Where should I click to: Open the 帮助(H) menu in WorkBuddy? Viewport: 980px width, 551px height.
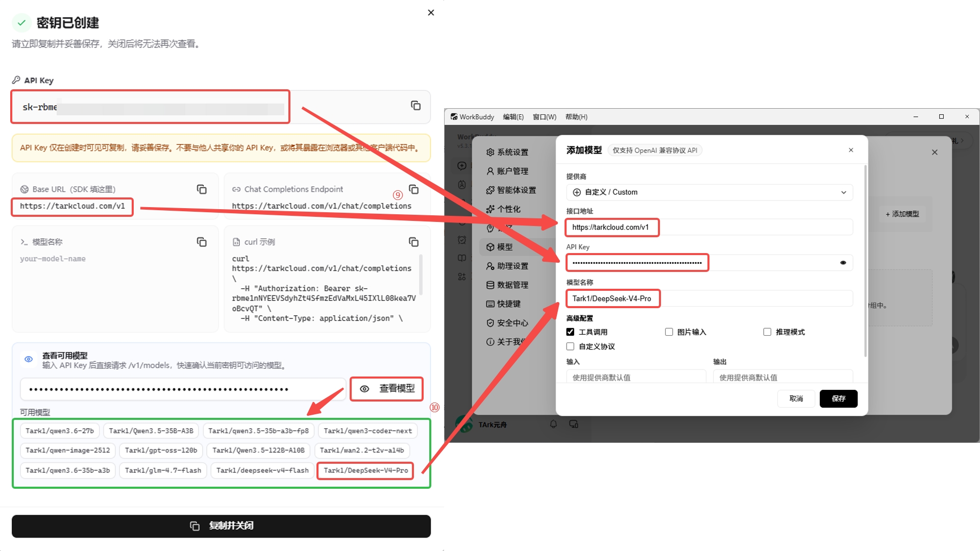(x=576, y=117)
